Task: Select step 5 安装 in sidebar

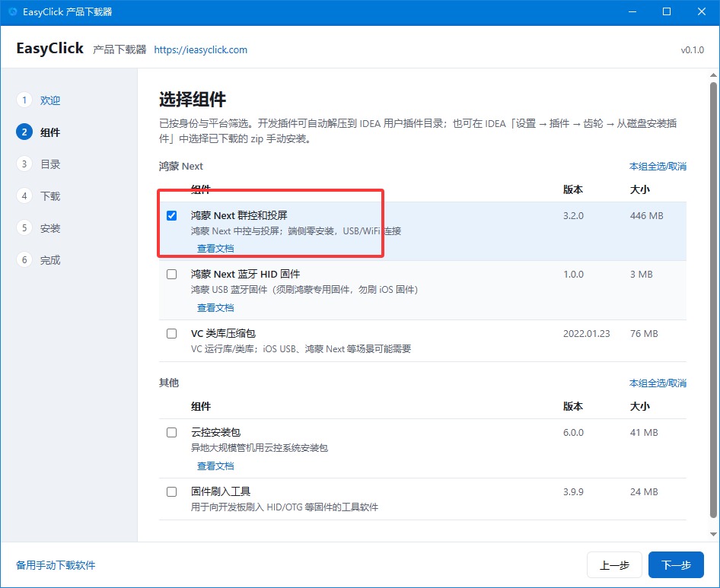Action: 39,228
